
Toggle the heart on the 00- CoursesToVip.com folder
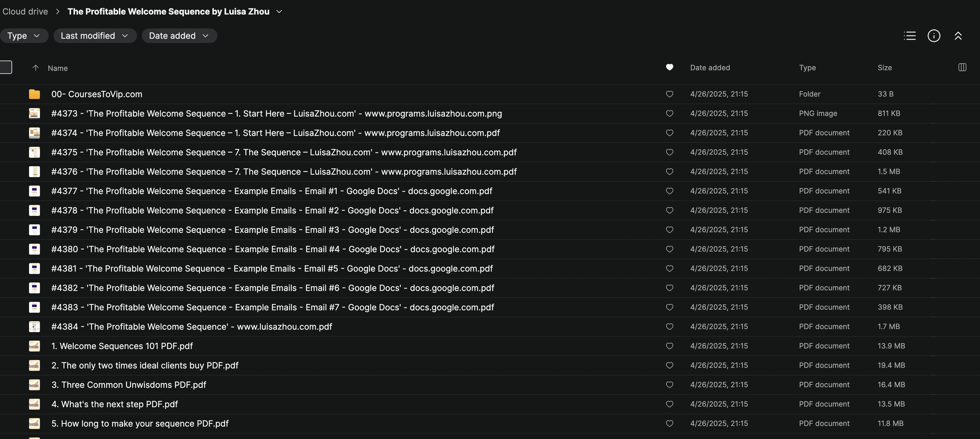[x=670, y=94]
